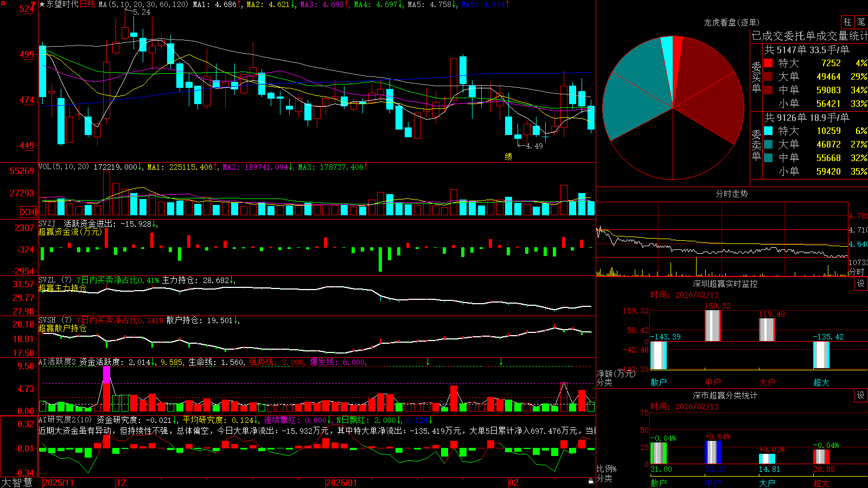Click the 龙虎看盘(逐单) panel title

(x=731, y=22)
